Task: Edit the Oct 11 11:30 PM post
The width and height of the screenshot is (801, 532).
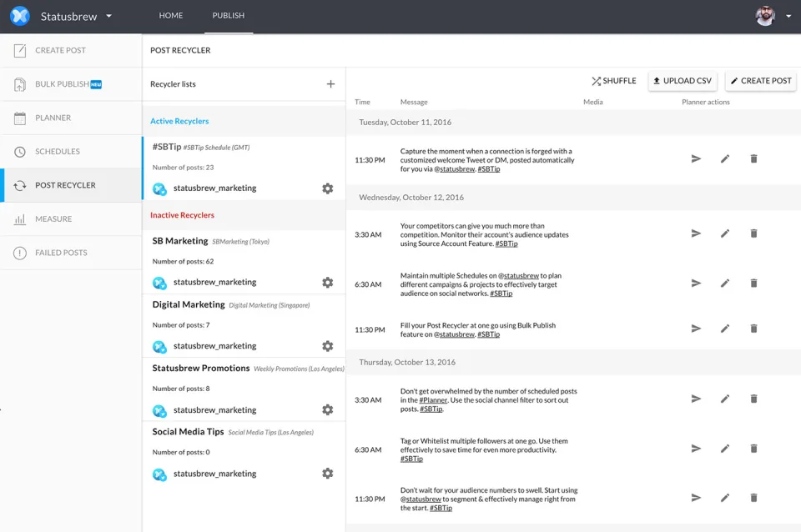Action: click(x=725, y=158)
